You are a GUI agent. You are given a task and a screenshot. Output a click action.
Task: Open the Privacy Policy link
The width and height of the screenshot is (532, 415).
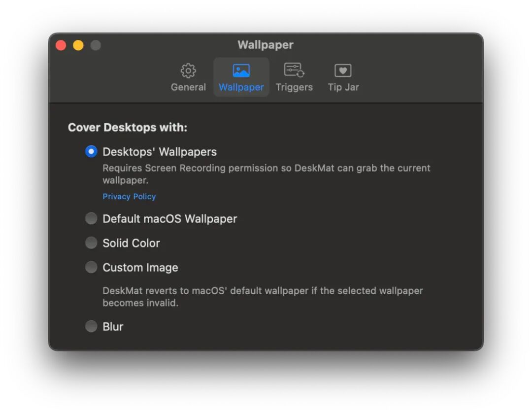point(129,197)
